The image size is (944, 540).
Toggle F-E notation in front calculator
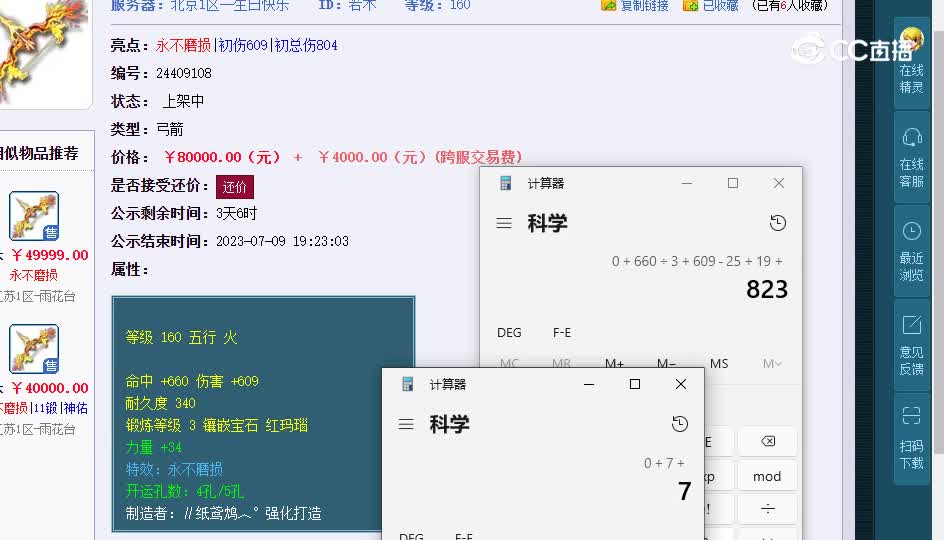[x=464, y=535]
